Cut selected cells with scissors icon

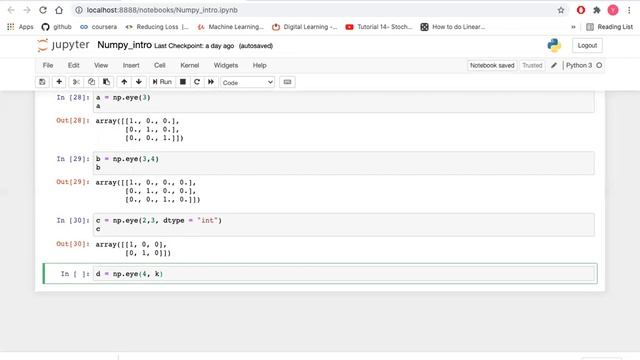pos(76,82)
